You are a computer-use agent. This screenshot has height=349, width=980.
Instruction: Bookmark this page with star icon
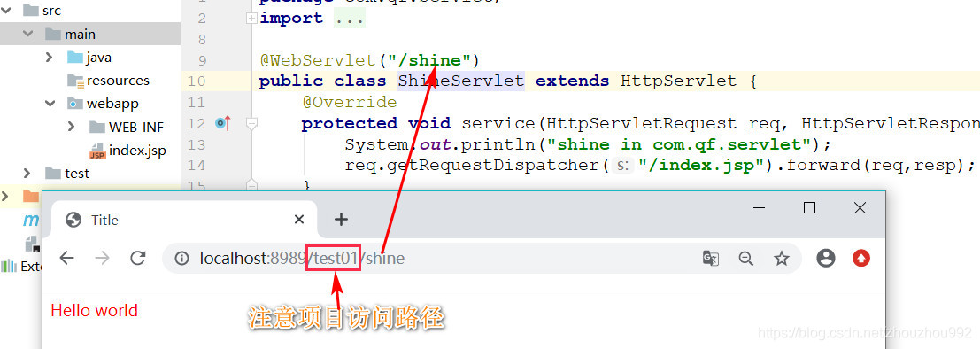click(781, 259)
